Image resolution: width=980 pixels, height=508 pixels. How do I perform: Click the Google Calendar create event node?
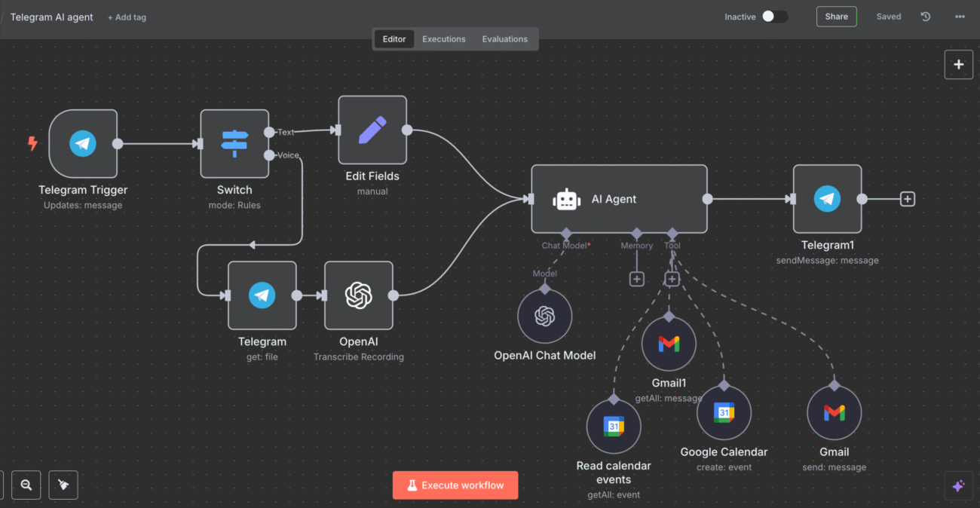[x=724, y=412]
